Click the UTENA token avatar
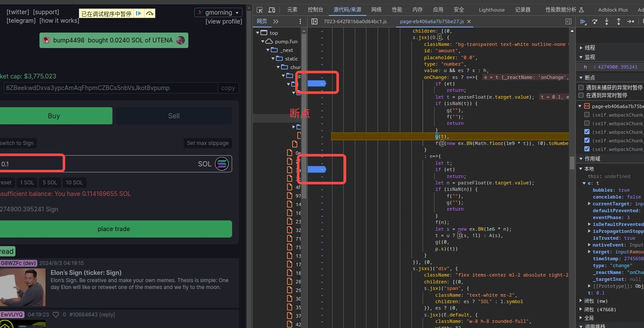Screen dimensions: 644x328 [181, 40]
